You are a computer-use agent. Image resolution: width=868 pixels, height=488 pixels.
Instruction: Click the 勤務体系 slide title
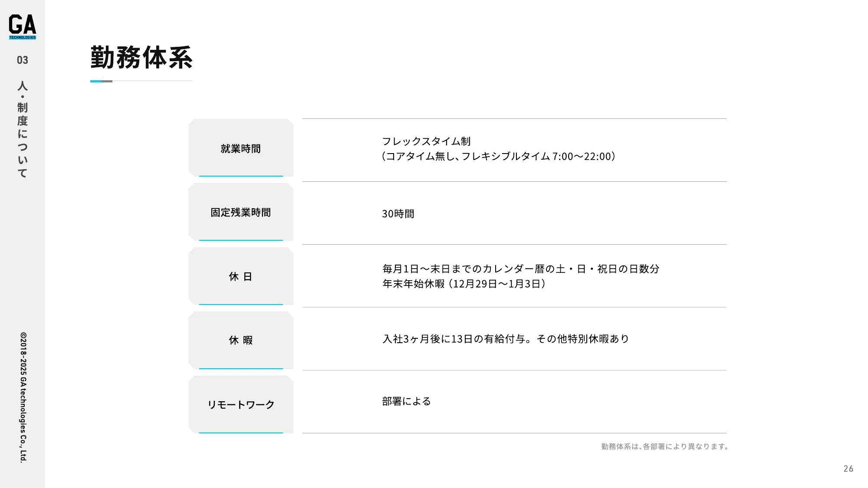point(141,58)
